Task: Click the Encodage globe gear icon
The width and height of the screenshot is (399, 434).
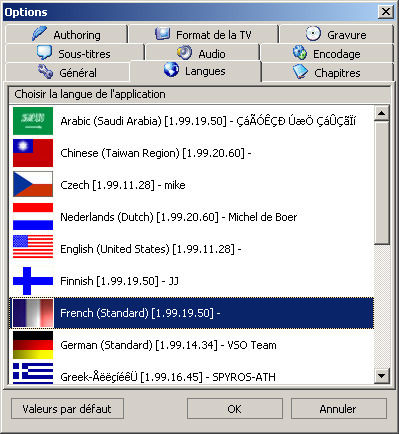Action: point(300,53)
